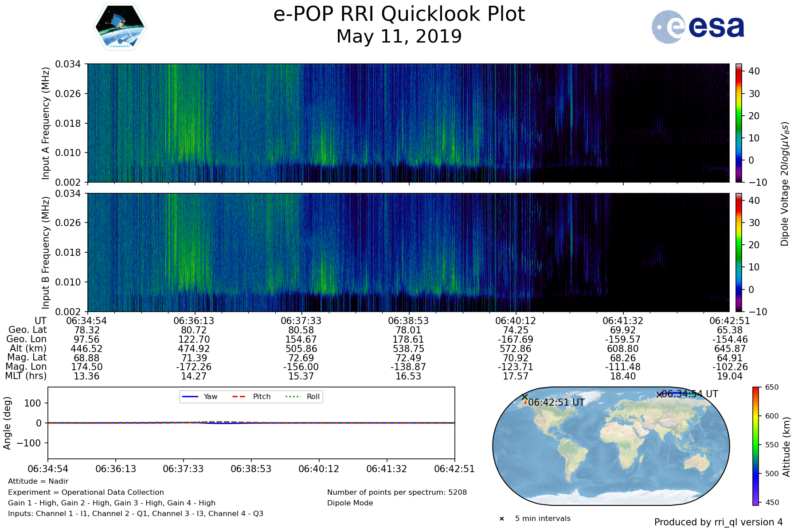The height and width of the screenshot is (532, 798).
Task: Click the Input B frequency spectrogram
Action: pyautogui.click(x=408, y=252)
